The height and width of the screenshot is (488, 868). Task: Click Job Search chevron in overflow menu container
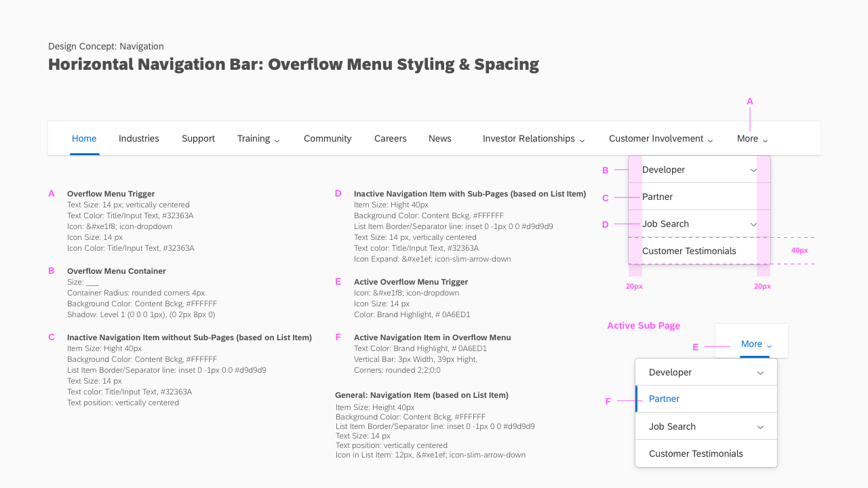pos(753,224)
